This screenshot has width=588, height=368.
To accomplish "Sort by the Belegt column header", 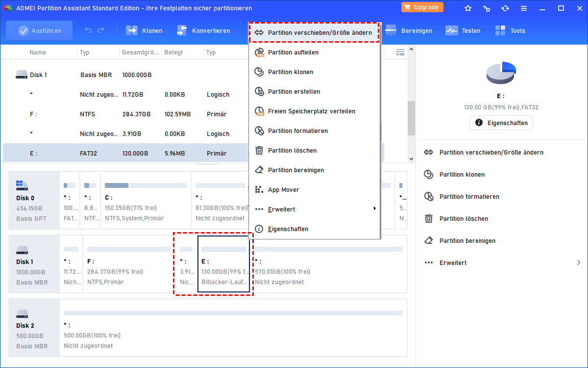I will coord(172,53).
